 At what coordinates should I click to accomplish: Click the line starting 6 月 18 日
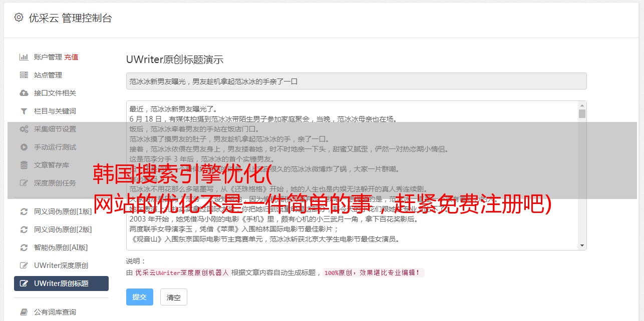tap(263, 119)
